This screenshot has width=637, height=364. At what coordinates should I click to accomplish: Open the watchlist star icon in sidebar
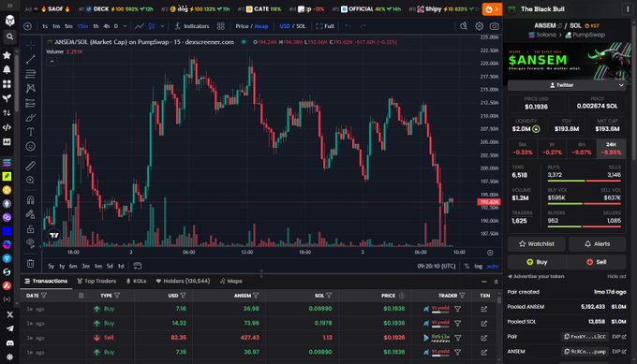[7, 55]
